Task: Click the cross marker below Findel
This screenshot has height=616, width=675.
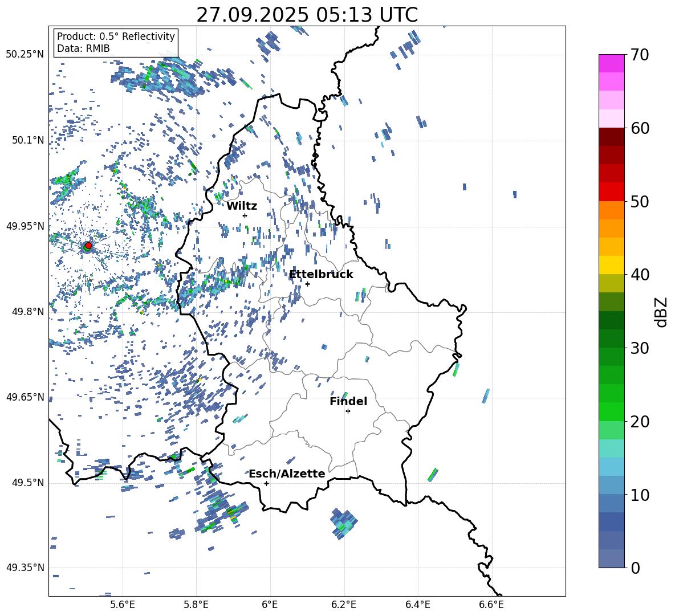Action: coord(348,411)
